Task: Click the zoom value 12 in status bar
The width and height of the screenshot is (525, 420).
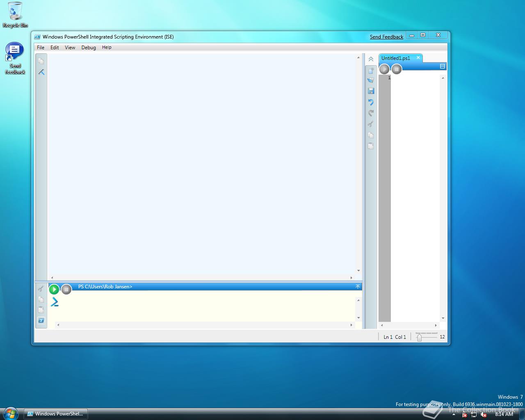Action: 442,337
